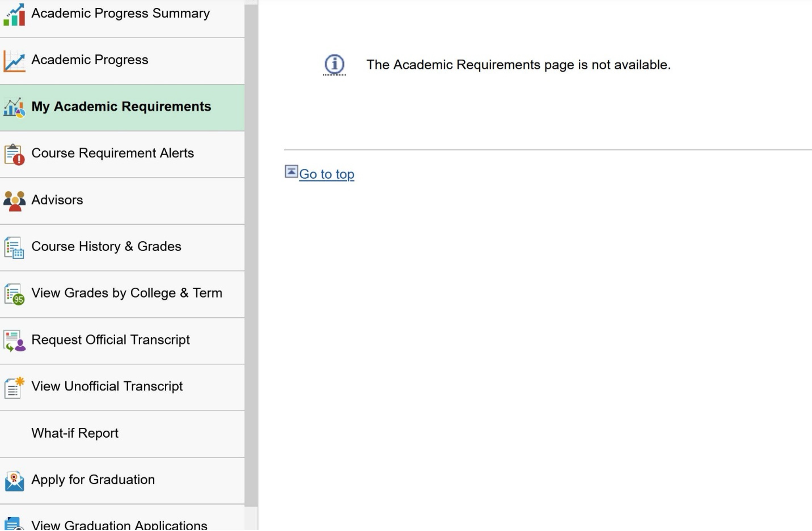Click the Academic Requirements not available message
Viewport: 812px width, 531px height.
pyautogui.click(x=519, y=64)
